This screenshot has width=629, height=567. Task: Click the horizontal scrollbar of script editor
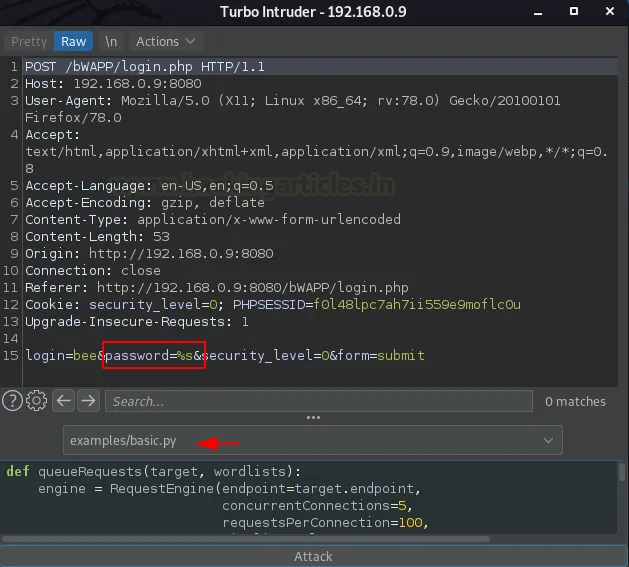(x=246, y=539)
